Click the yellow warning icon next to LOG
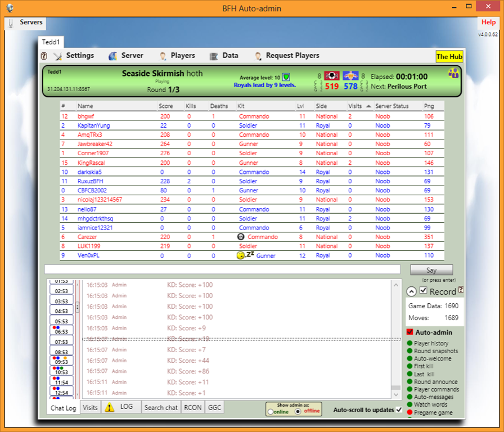Viewport: 504px width, 432px height. pyautogui.click(x=110, y=407)
